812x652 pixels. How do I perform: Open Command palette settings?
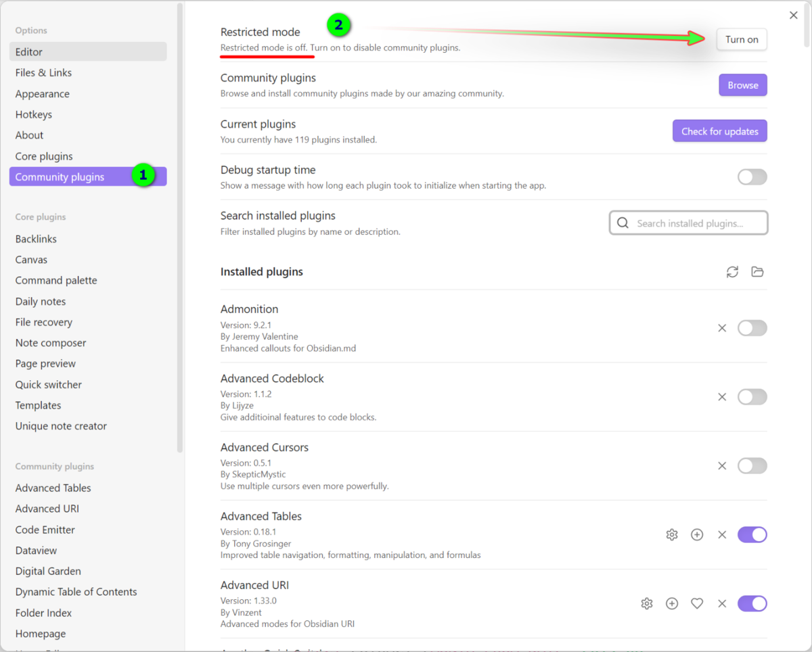pos(88,280)
